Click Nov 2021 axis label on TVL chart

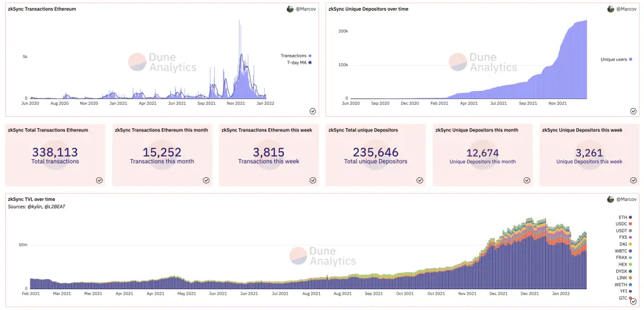click(466, 294)
